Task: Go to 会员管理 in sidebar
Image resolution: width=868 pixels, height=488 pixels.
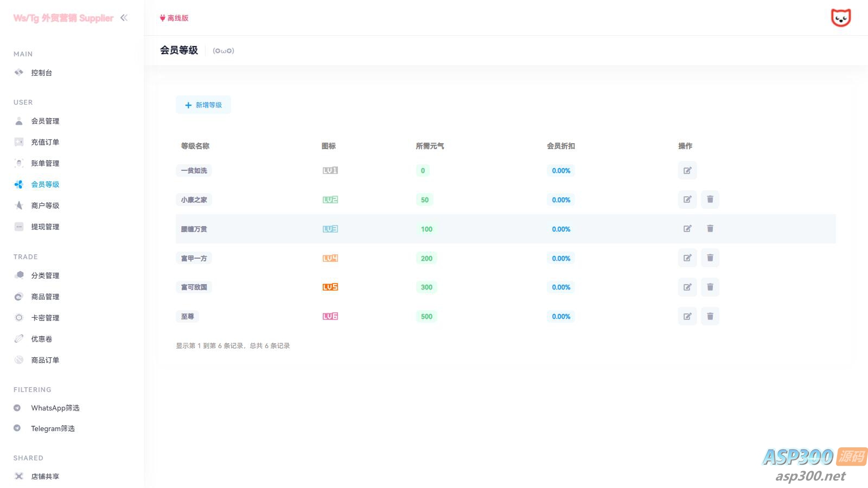Action: (x=45, y=121)
